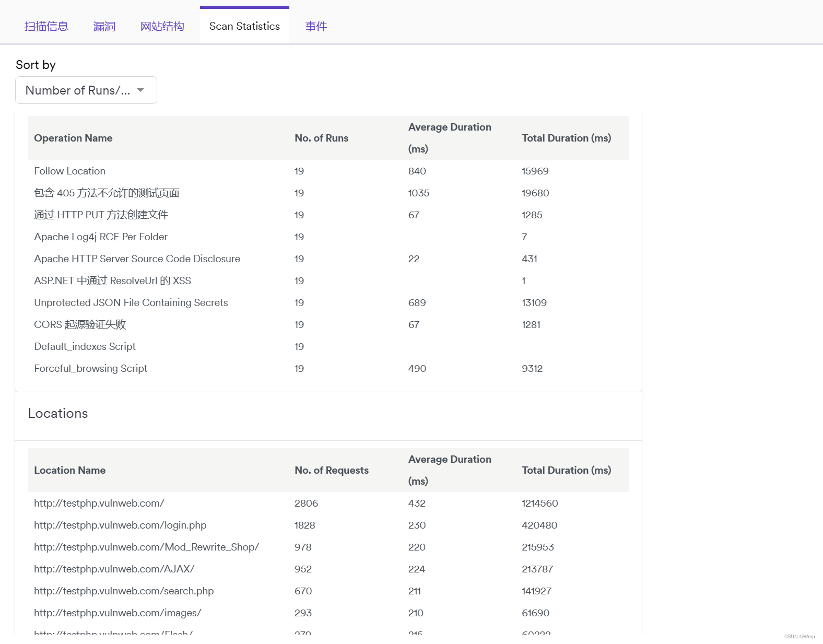
Task: Click the No. of Runs column header
Action: tap(321, 138)
